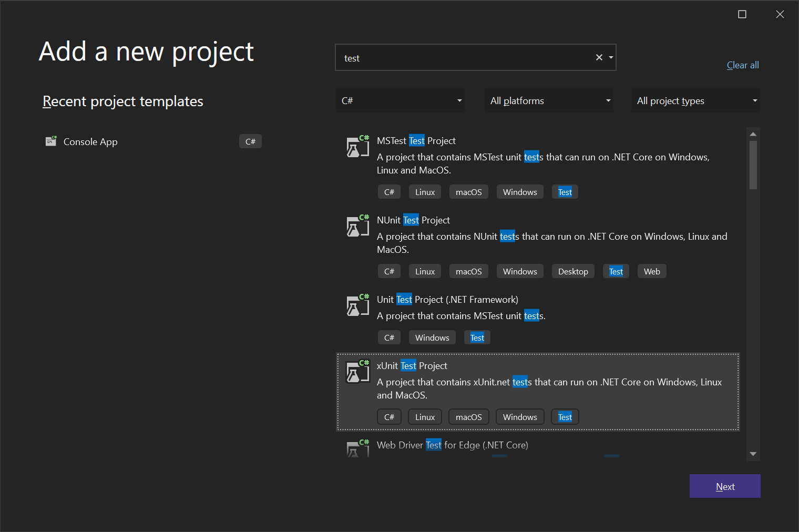Maximize the Add a new project dialog

(742, 14)
